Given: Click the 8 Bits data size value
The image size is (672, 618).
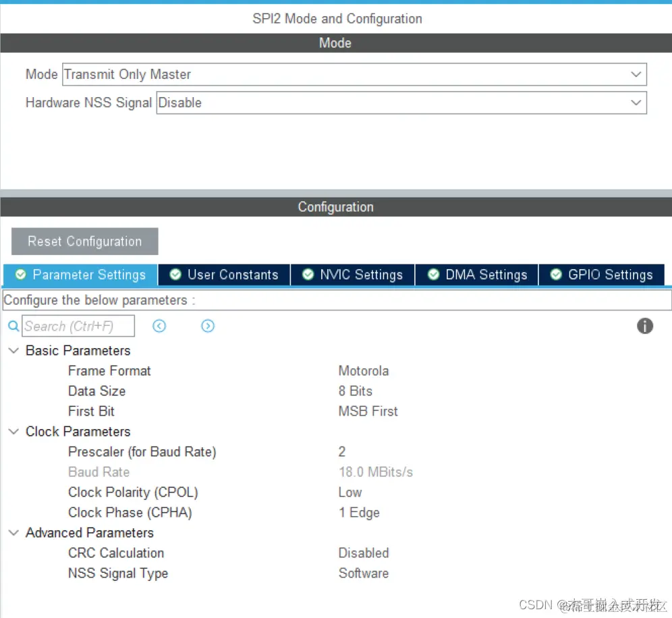Looking at the screenshot, I should [356, 391].
